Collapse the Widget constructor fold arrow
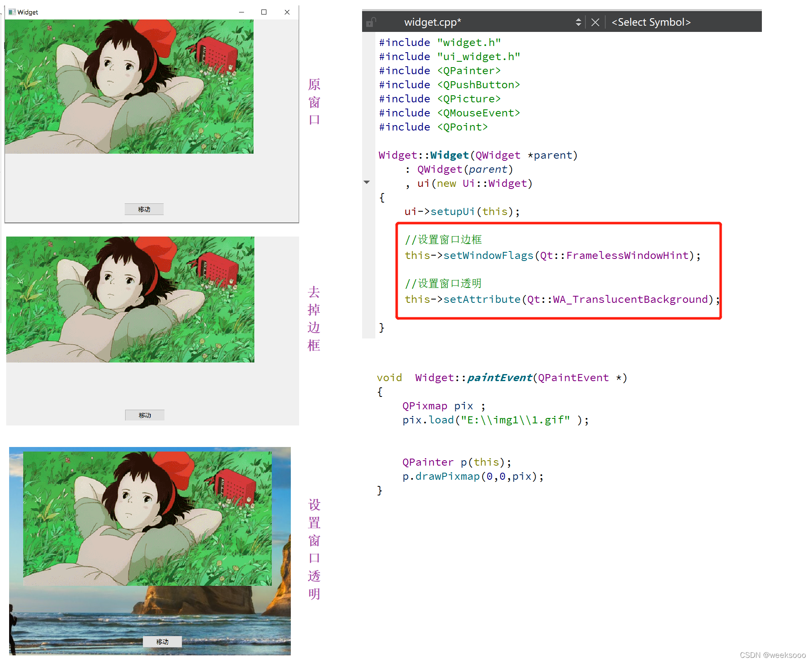 pyautogui.click(x=367, y=182)
